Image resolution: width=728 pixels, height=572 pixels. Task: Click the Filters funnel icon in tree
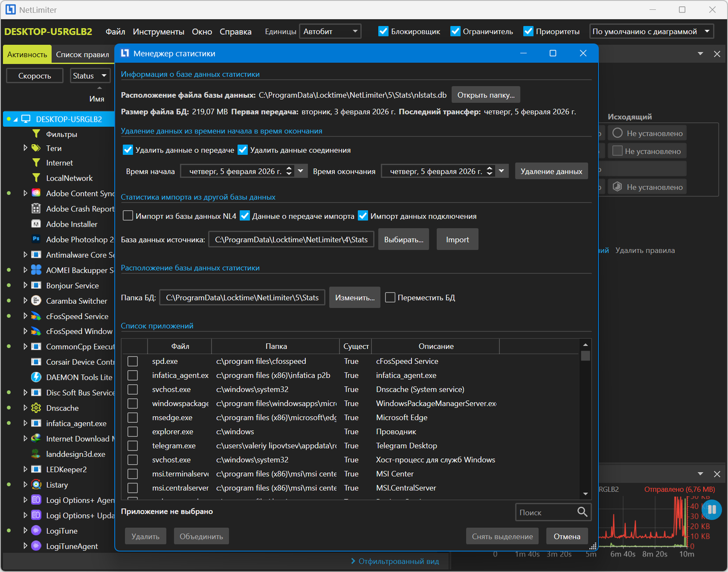point(36,134)
